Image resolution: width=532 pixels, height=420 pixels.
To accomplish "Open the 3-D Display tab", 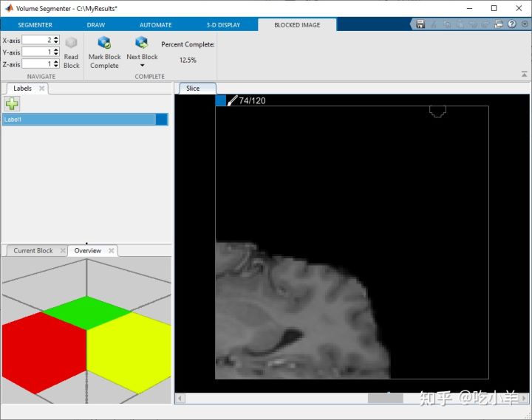I will coord(222,24).
